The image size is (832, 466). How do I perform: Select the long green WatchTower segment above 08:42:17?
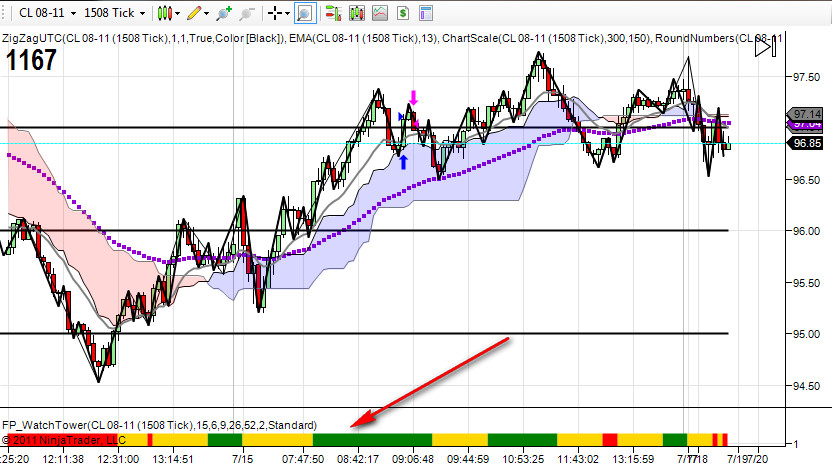[x=372, y=440]
